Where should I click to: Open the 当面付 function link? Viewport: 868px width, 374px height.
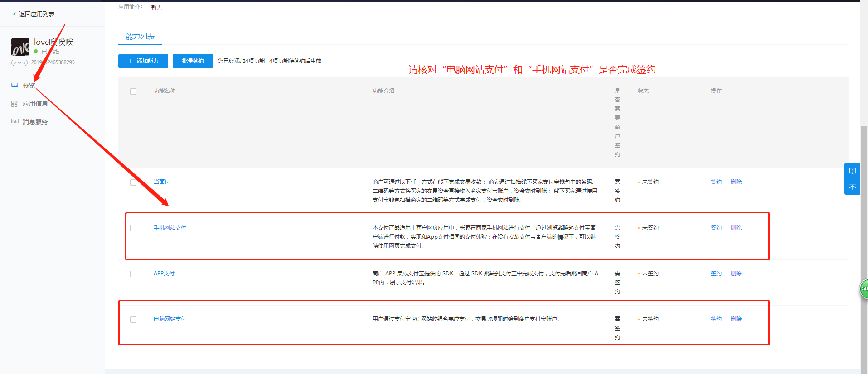[x=162, y=182]
